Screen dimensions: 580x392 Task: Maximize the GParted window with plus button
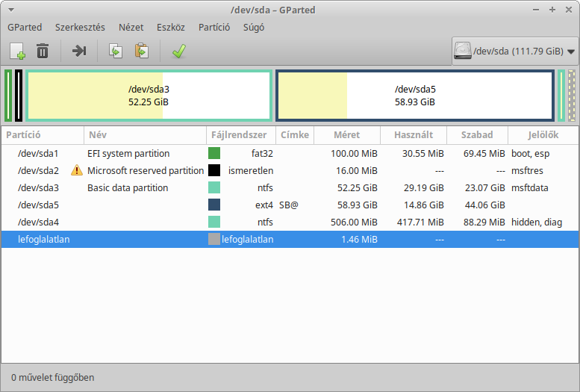coord(552,10)
